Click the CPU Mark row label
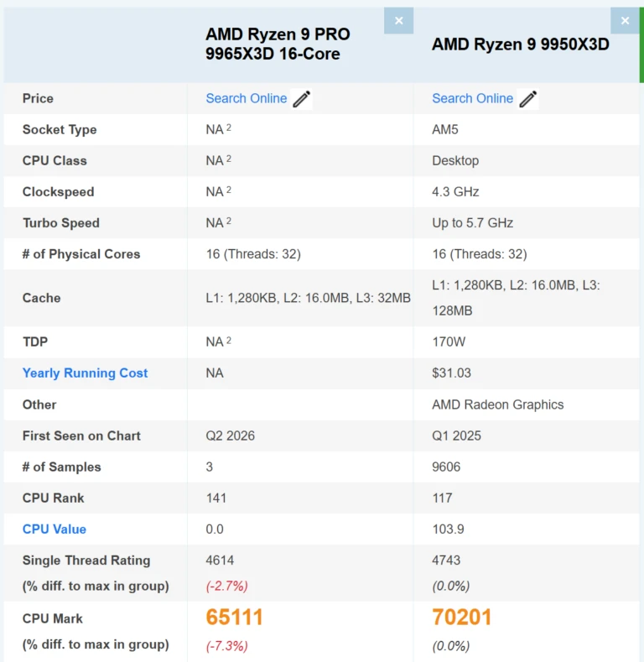This screenshot has height=662, width=644. 52,618
